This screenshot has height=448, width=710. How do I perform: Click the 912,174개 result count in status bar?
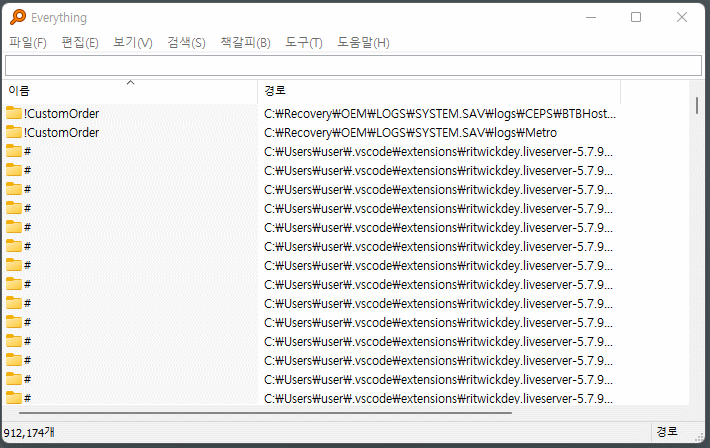click(29, 433)
